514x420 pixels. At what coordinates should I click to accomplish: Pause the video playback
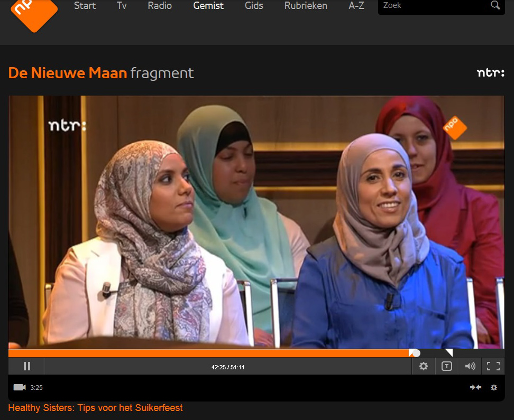(x=27, y=366)
